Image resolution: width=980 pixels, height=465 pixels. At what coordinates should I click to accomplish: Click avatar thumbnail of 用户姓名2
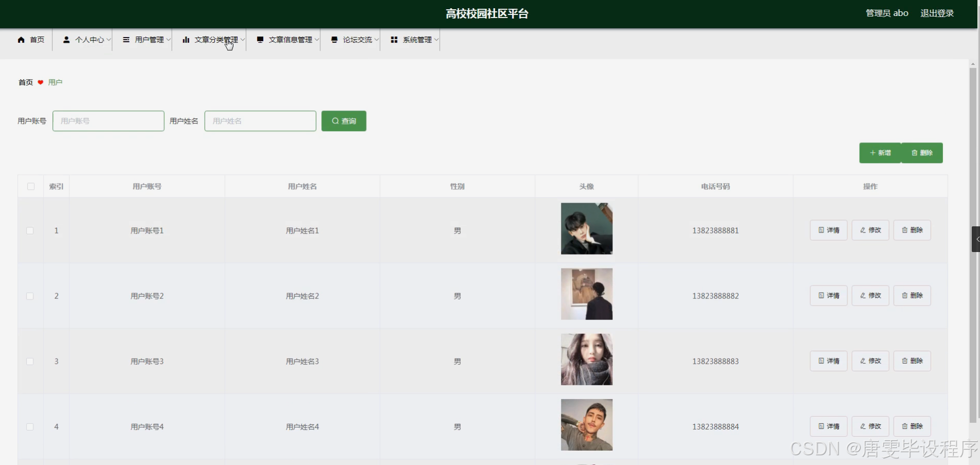[587, 294]
